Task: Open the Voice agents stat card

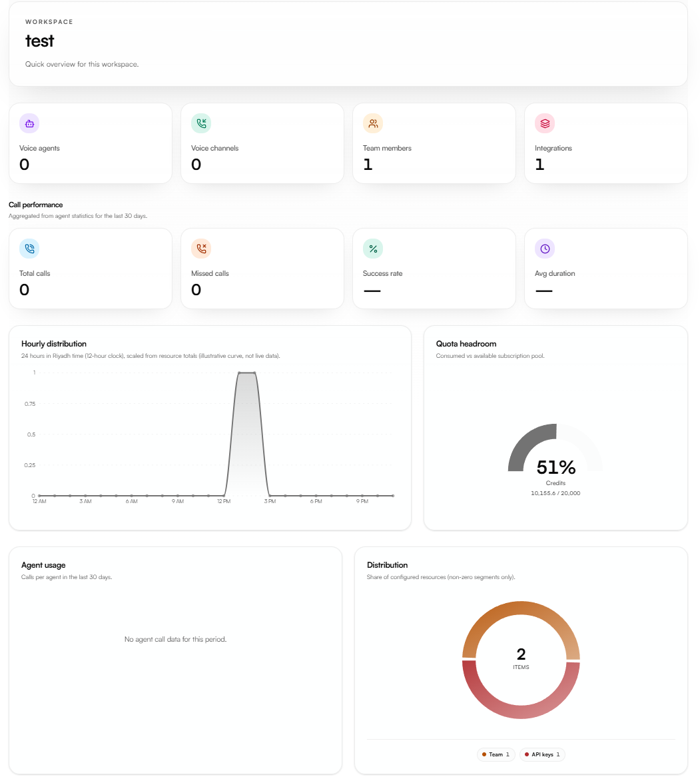Action: pyautogui.click(x=91, y=143)
